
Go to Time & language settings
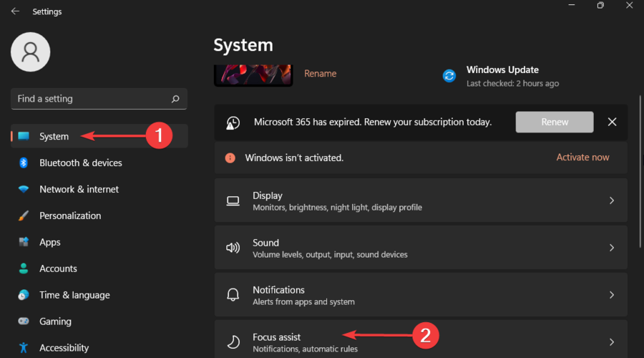pyautogui.click(x=74, y=295)
